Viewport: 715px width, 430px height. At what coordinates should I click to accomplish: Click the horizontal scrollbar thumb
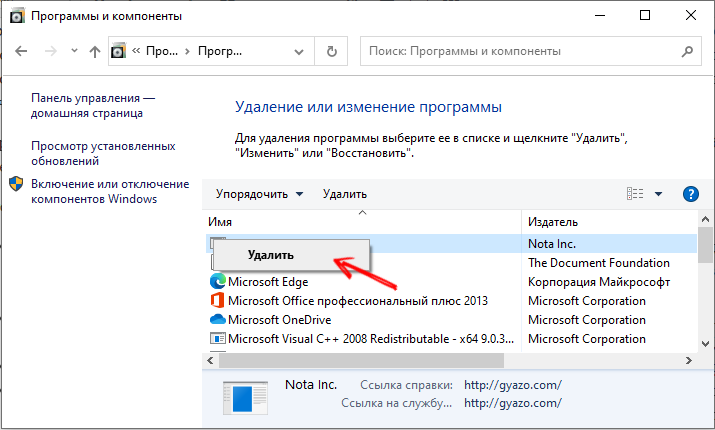pos(361,360)
